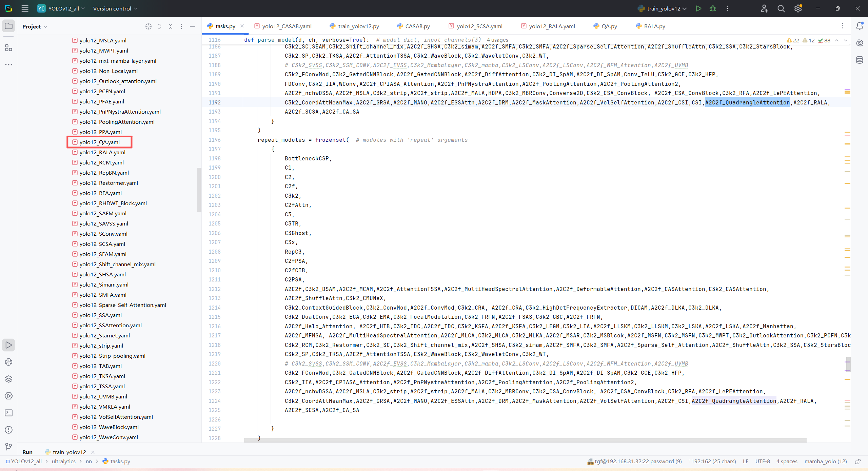Screen dimensions: 868x471
Task: Open the Database tool window icon
Action: tap(860, 60)
